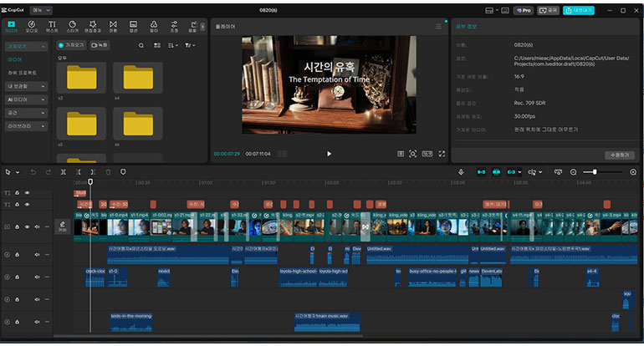Screen dimensions: 644x346
Task: Expand the 라이브러리 sidebar dropdown
Action: [x=26, y=125]
